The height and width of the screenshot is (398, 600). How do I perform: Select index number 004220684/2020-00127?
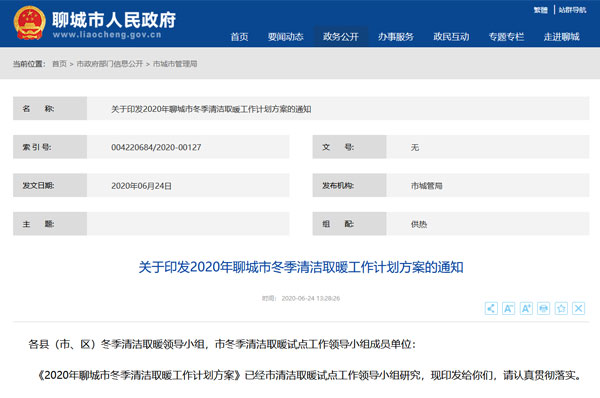pyautogui.click(x=156, y=147)
